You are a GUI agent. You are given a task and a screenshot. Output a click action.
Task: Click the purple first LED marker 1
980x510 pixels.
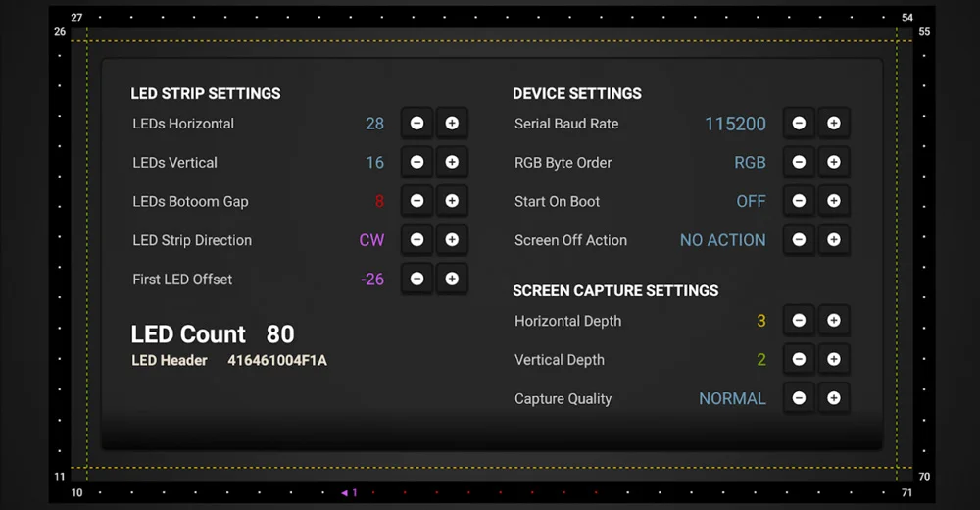pyautogui.click(x=350, y=493)
